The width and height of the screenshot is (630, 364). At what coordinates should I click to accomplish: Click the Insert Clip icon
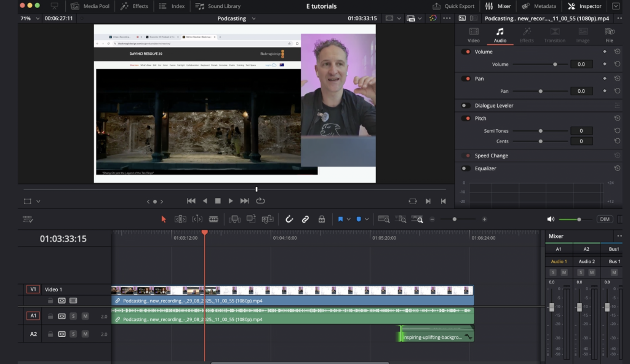point(234,218)
